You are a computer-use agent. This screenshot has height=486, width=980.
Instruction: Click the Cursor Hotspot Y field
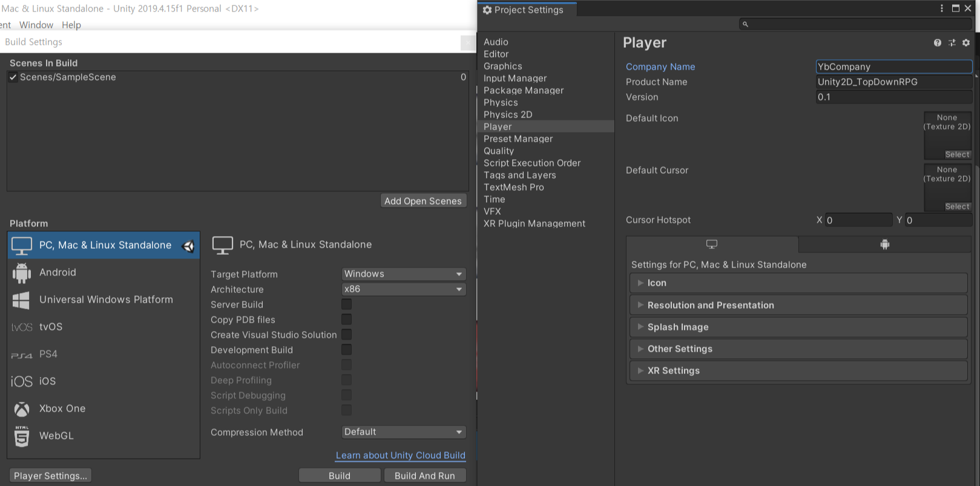(938, 220)
